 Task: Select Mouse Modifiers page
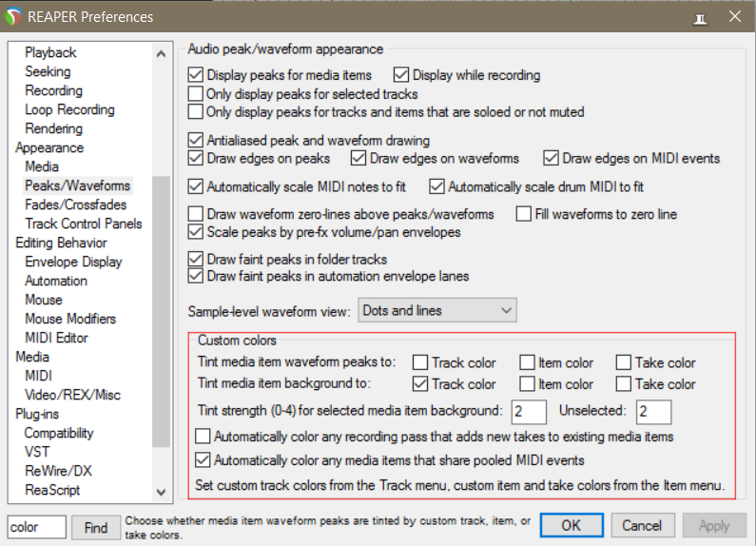[x=70, y=319]
